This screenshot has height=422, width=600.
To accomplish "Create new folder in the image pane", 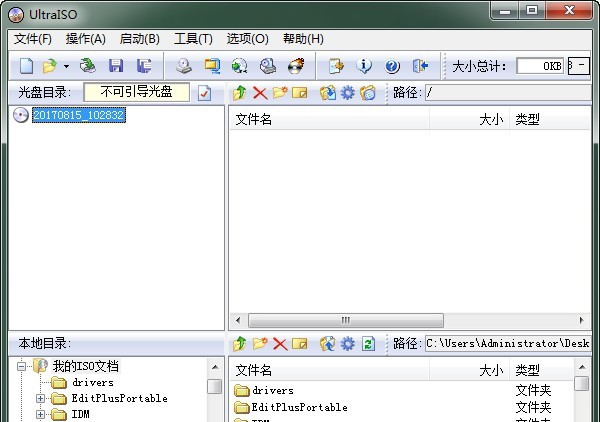I will click(x=280, y=93).
